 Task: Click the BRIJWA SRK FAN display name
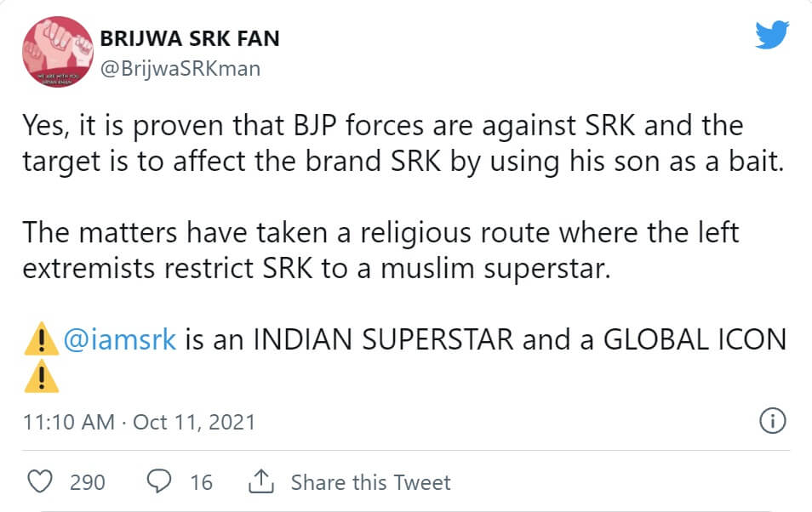pyautogui.click(x=189, y=38)
